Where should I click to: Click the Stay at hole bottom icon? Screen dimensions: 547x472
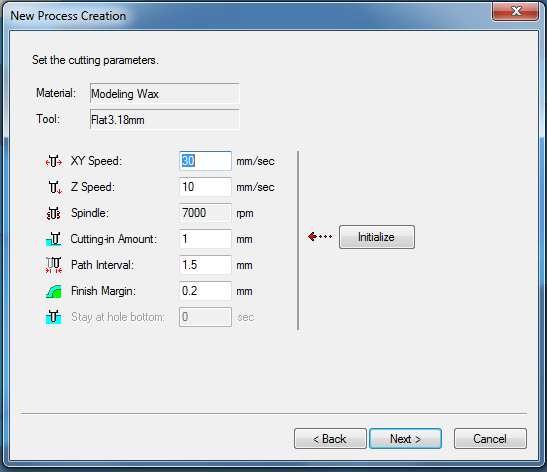point(53,317)
